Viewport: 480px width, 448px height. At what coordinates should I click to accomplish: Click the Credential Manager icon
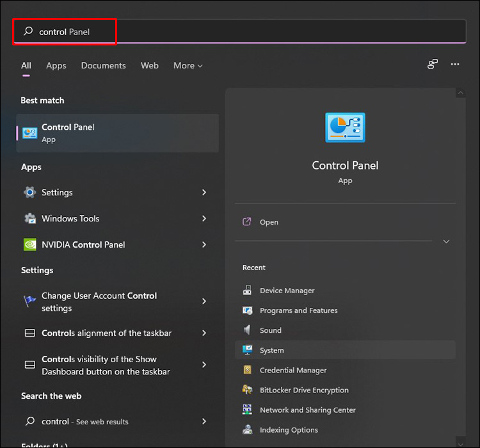(x=248, y=370)
